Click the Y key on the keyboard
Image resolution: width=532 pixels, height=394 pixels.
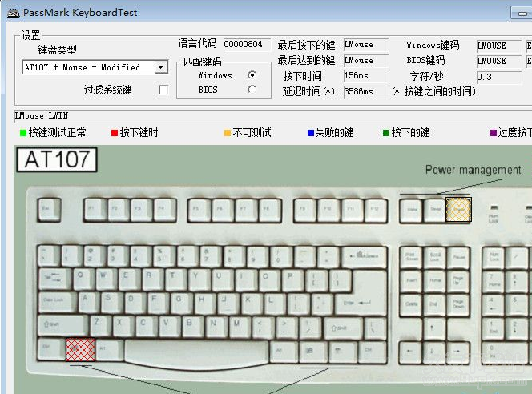[x=199, y=279]
